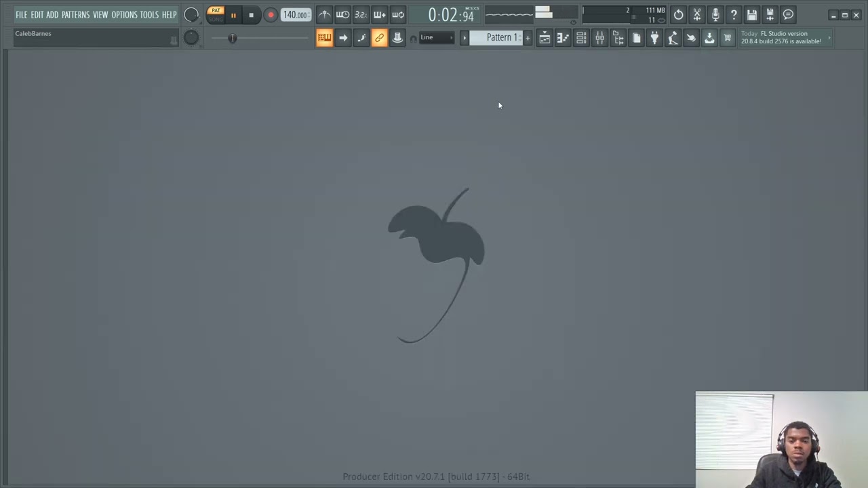Toggle auto-scrolling arrow button

[342, 38]
